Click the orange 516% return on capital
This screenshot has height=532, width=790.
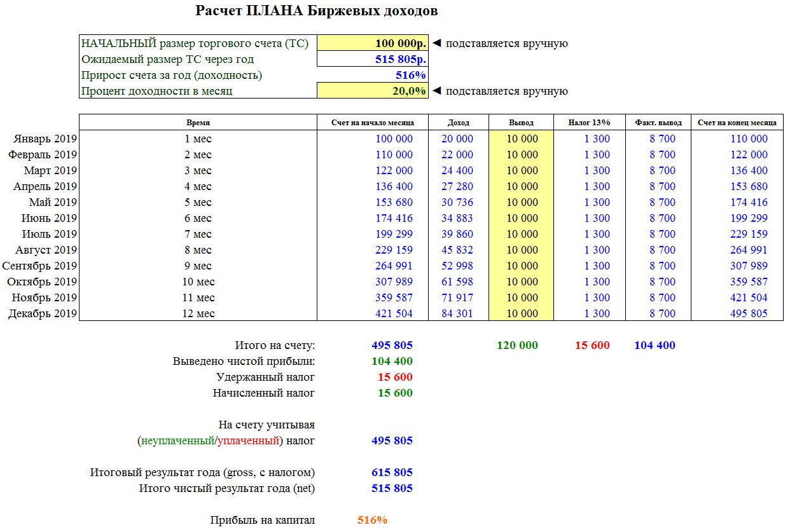372,520
